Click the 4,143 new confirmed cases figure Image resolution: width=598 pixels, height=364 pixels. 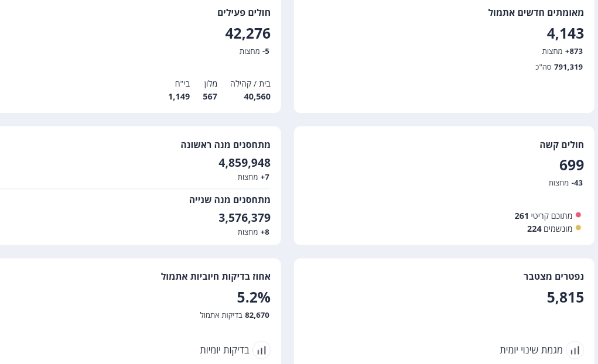click(x=565, y=33)
